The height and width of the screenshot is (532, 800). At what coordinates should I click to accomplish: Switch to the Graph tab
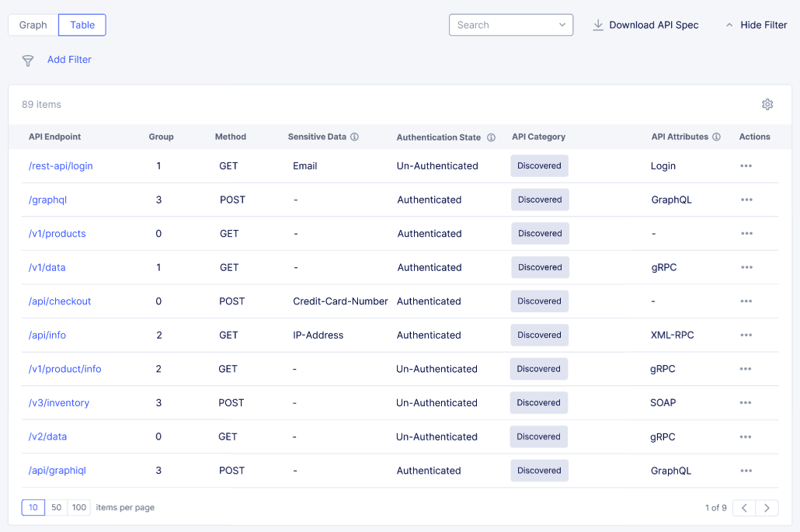pos(32,25)
